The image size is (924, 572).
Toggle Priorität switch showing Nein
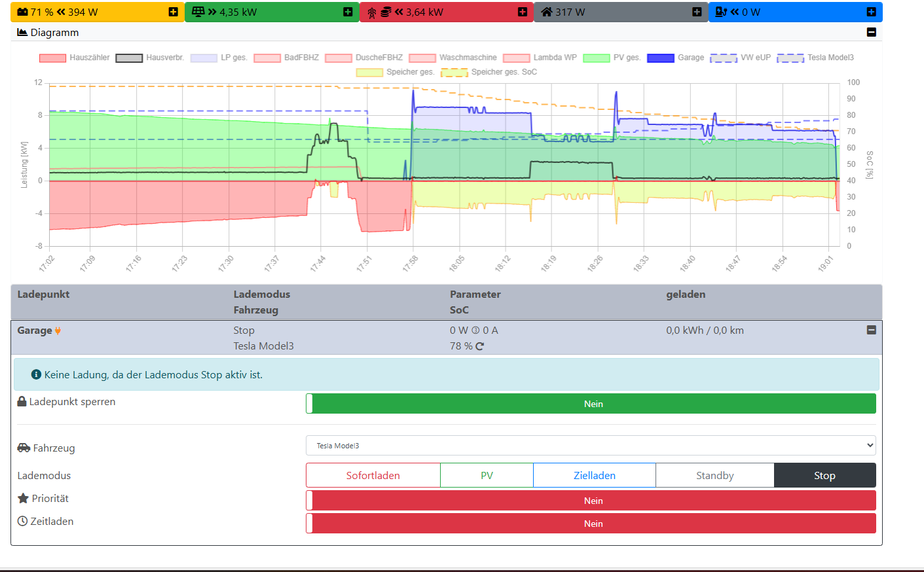(x=591, y=501)
